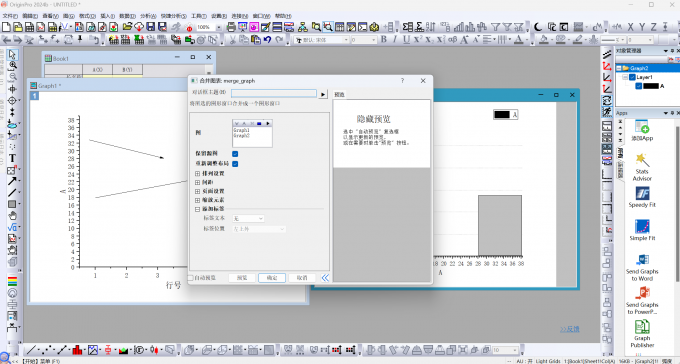The width and height of the screenshot is (680, 364).
Task: Open the 文件 menu
Action: [x=10, y=16]
